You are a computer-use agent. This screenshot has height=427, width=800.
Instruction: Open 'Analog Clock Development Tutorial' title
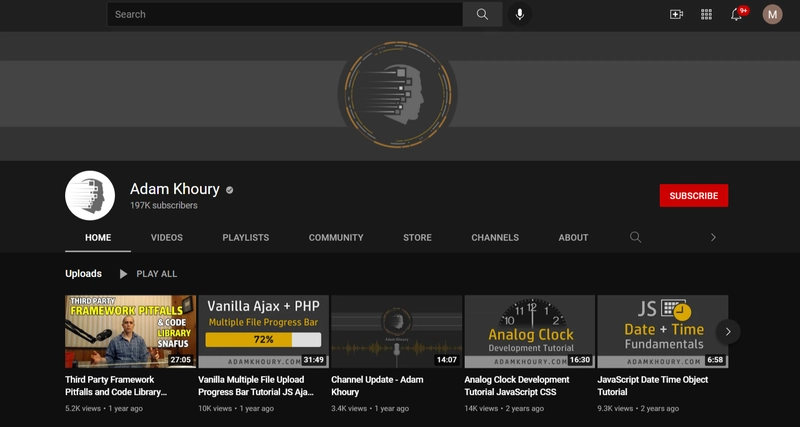coord(517,386)
